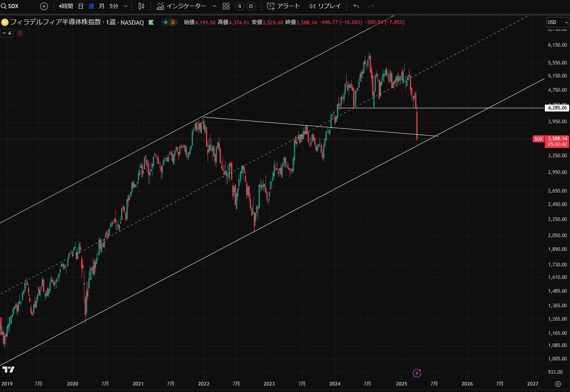This screenshot has height=392, width=570.
Task: Click the circled Q toolbar icon
Action: click(x=239, y=6)
